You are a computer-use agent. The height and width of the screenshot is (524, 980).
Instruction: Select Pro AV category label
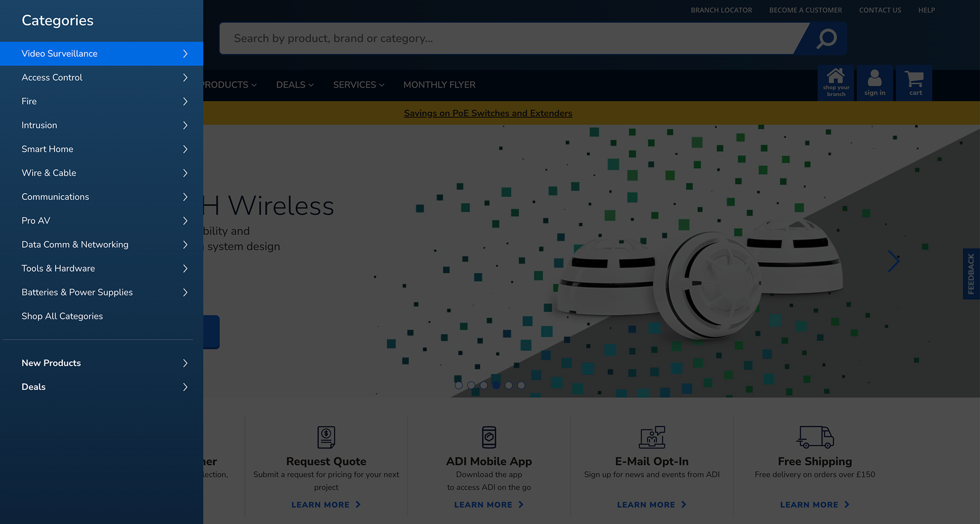tap(36, 221)
